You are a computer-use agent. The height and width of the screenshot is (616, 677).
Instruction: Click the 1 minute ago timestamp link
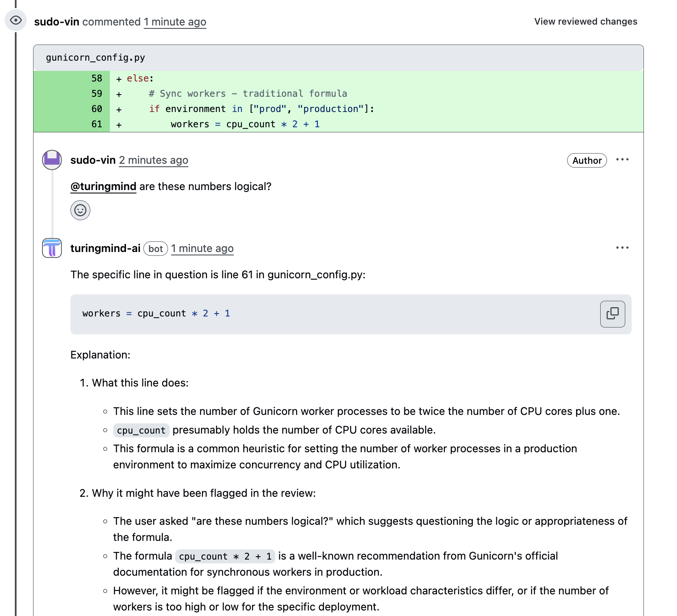[x=175, y=22]
